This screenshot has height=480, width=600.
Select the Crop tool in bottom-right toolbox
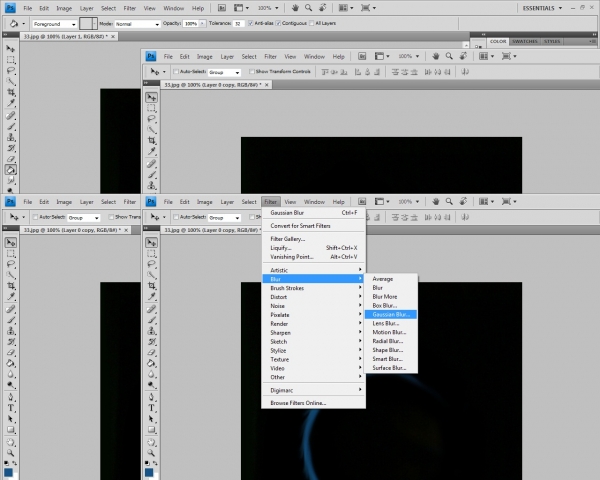click(x=152, y=286)
